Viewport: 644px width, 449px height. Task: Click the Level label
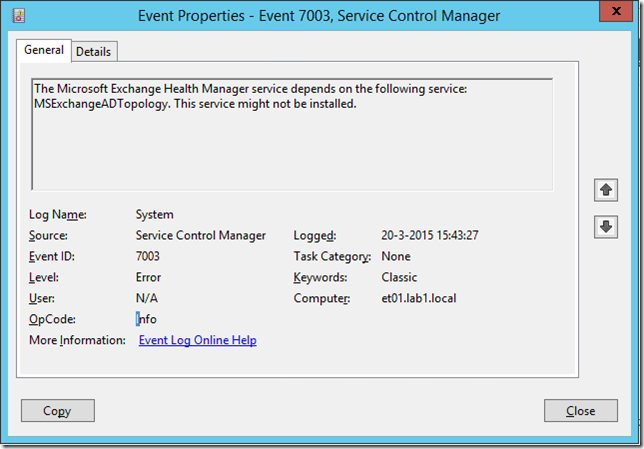point(44,277)
